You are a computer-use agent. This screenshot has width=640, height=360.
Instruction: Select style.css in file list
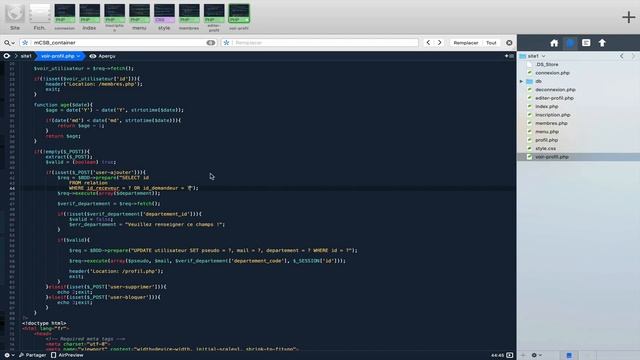coord(578,148)
